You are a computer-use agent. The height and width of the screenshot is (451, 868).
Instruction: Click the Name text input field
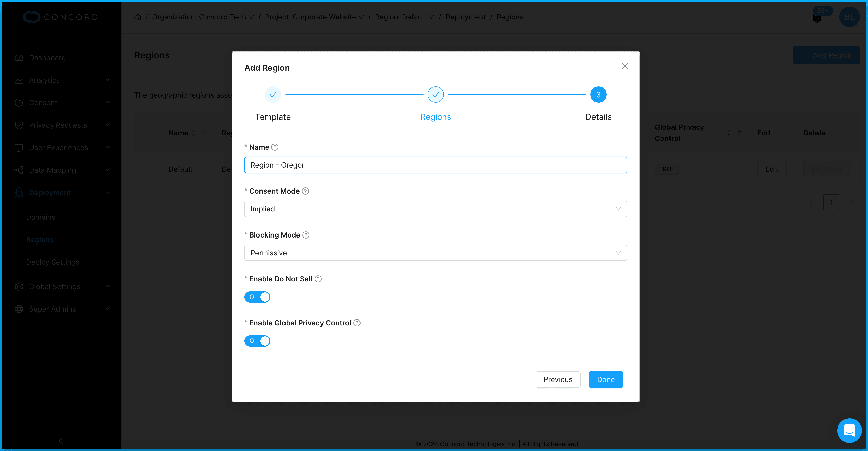click(x=435, y=165)
